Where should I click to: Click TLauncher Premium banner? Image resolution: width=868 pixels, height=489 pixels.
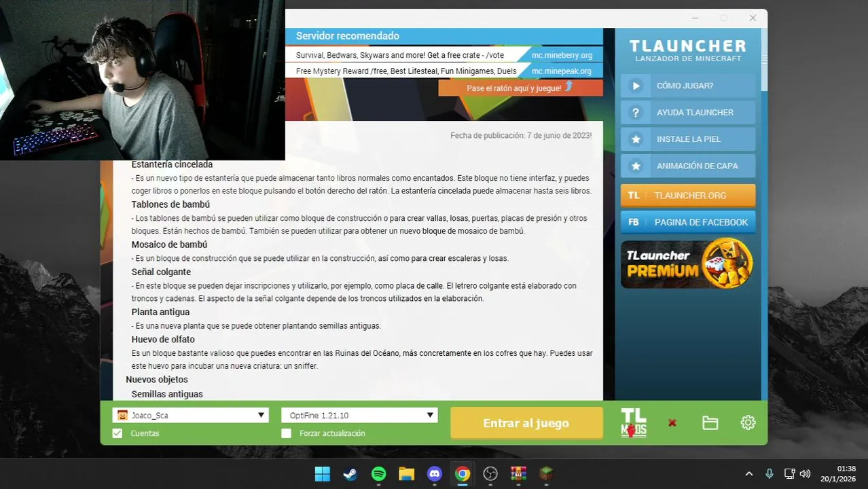point(687,264)
